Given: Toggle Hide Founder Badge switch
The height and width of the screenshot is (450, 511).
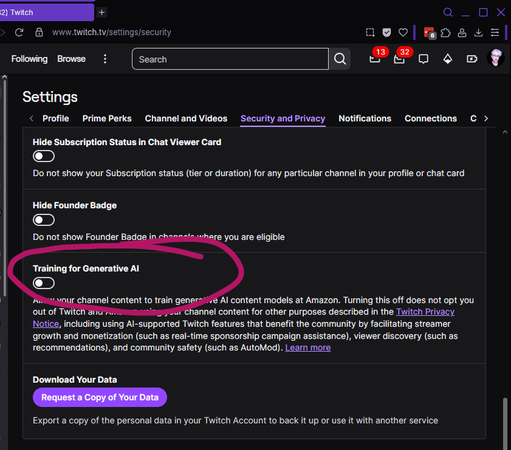Looking at the screenshot, I should point(44,220).
